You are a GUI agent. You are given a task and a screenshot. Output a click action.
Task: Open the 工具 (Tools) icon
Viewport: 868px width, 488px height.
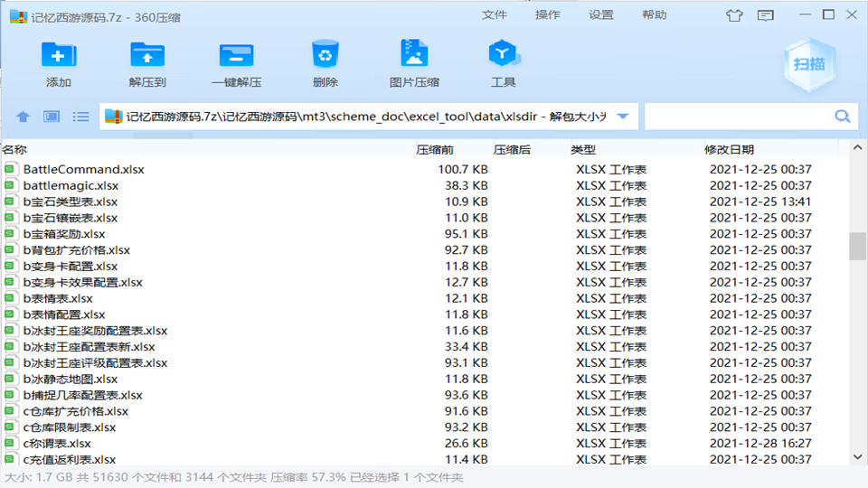pos(503,55)
